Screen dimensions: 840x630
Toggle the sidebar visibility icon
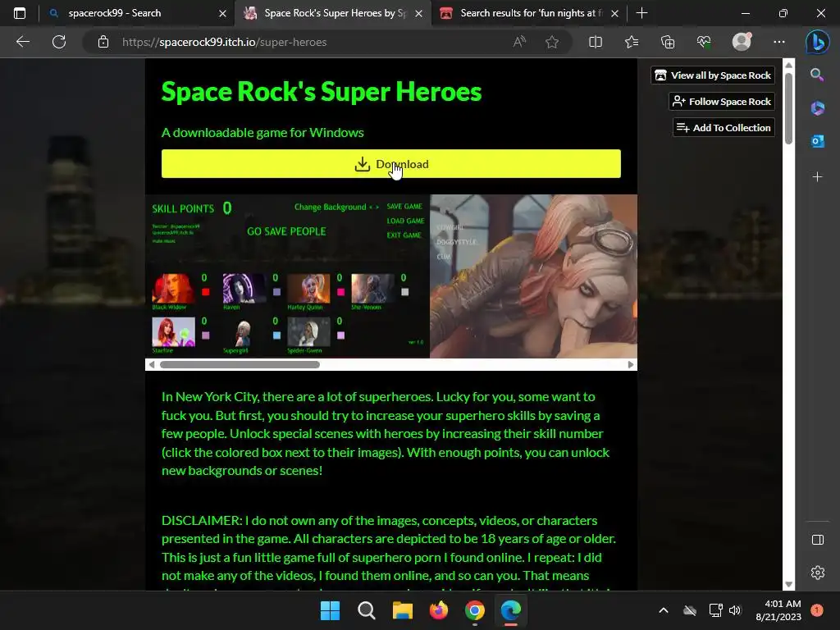(818, 540)
